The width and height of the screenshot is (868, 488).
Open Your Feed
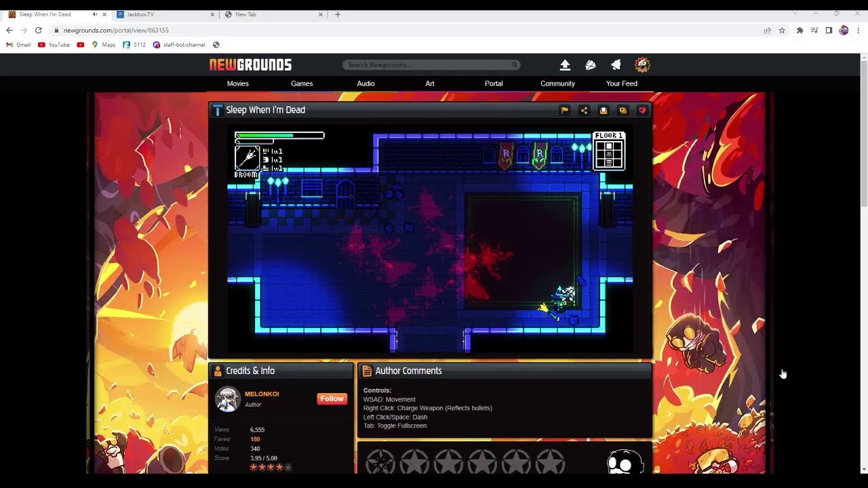click(x=622, y=83)
